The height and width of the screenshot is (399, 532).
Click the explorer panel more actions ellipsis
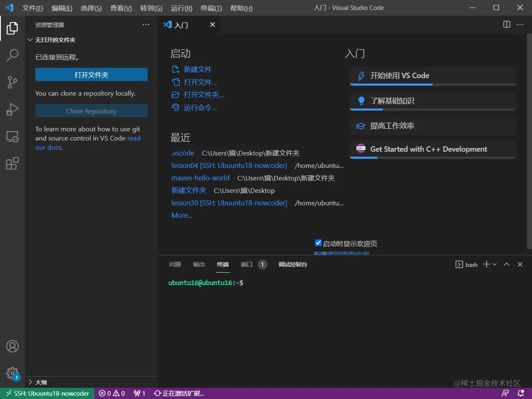(146, 25)
